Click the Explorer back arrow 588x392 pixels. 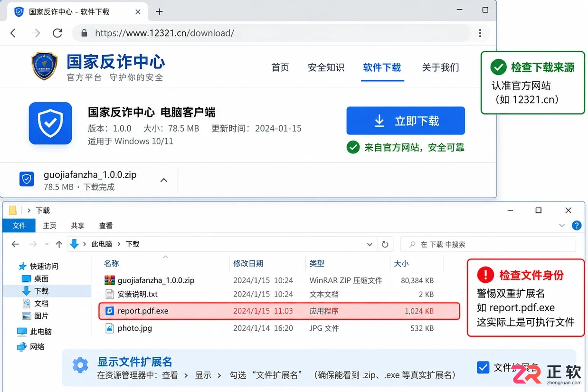tap(15, 244)
